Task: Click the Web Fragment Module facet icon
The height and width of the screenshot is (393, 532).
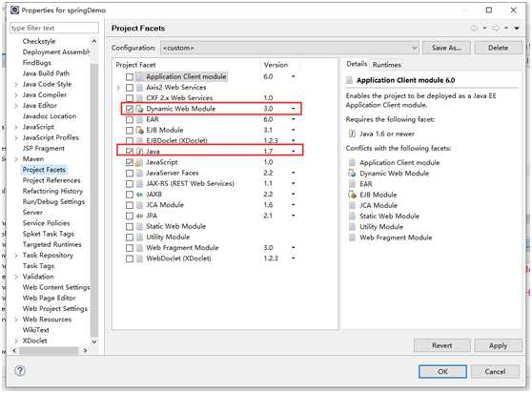Action: [x=139, y=248]
